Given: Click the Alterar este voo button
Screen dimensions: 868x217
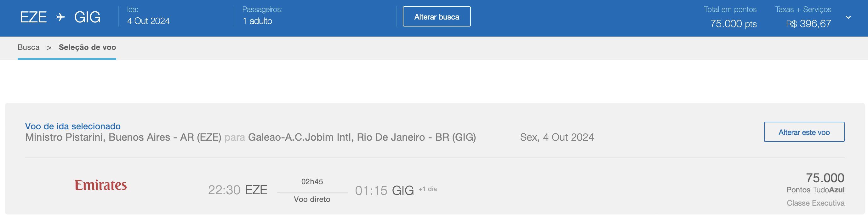Looking at the screenshot, I should [x=804, y=132].
